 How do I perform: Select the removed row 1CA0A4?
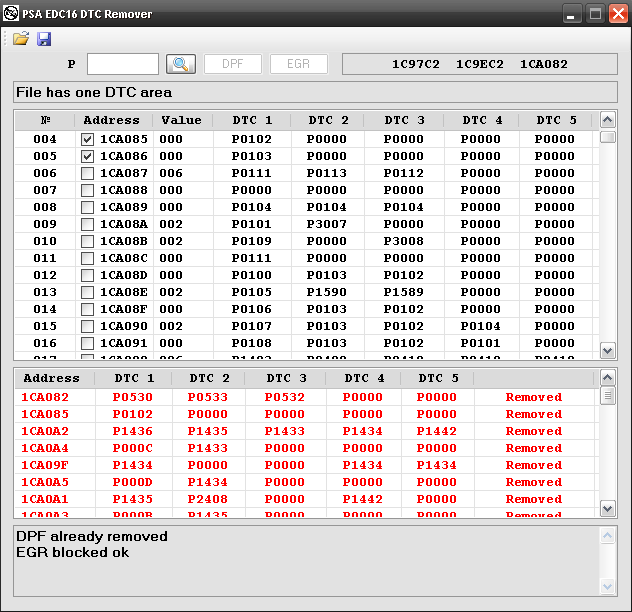coord(307,448)
